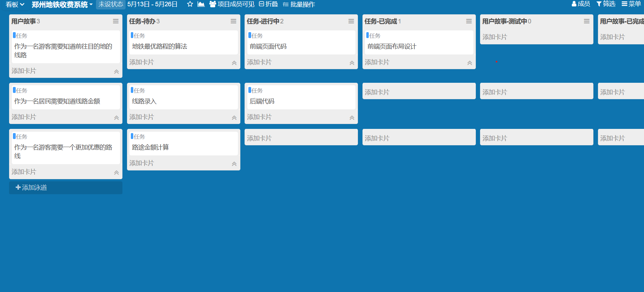The height and width of the screenshot is (292, 644).
Task: Open the 前端页面布局设计 card
Action: click(419, 43)
